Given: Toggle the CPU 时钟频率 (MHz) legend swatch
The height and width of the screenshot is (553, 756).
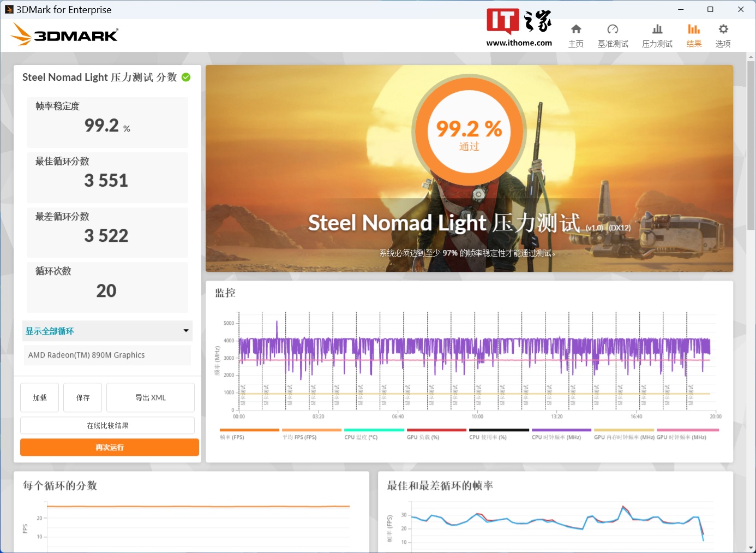Looking at the screenshot, I should pyautogui.click(x=561, y=430).
